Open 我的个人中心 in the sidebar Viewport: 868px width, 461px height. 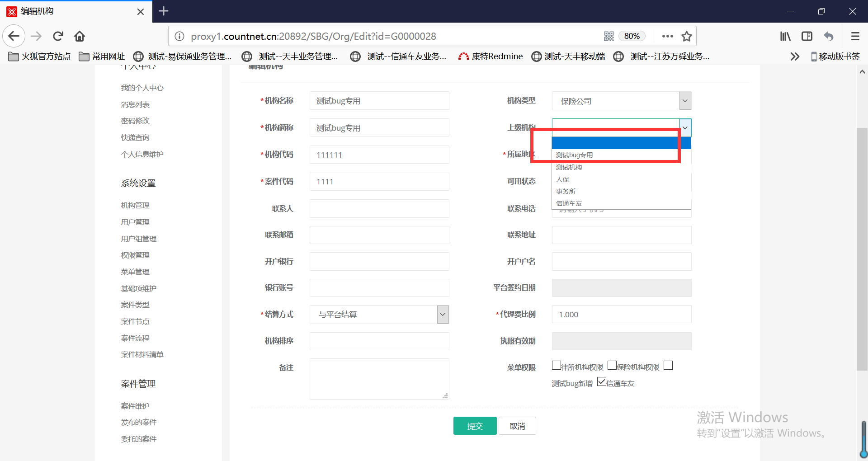142,88
